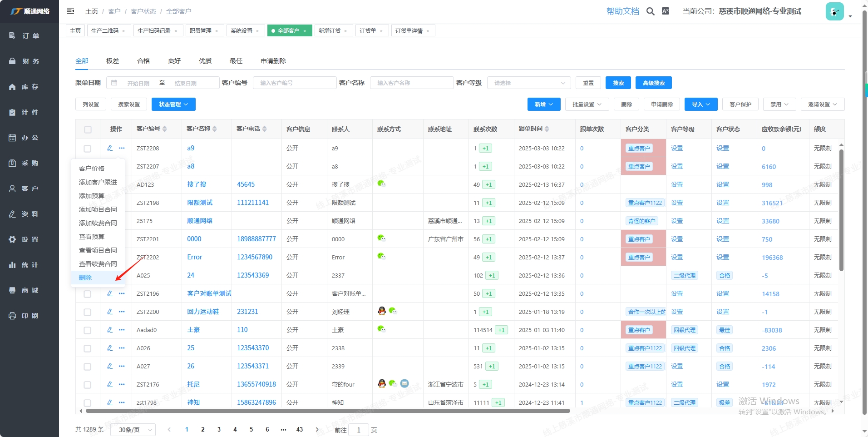Switch to 优质 filter tab
The image size is (868, 437).
click(x=205, y=61)
